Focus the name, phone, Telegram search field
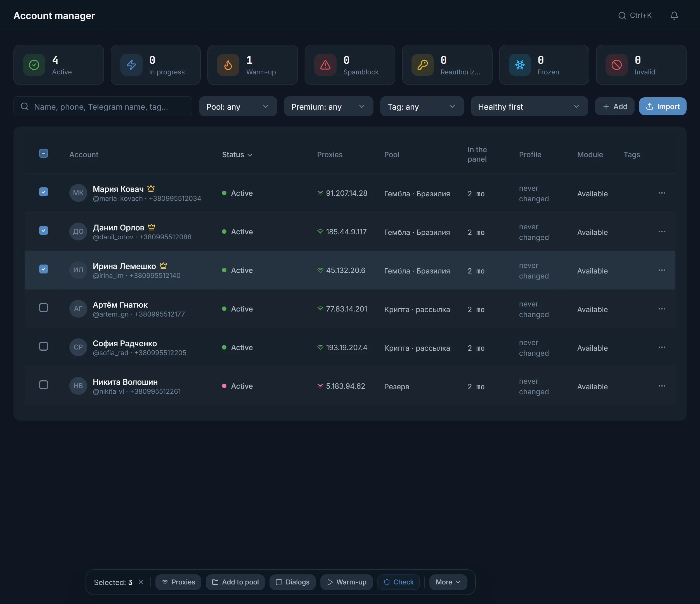The image size is (700, 604). pos(103,107)
